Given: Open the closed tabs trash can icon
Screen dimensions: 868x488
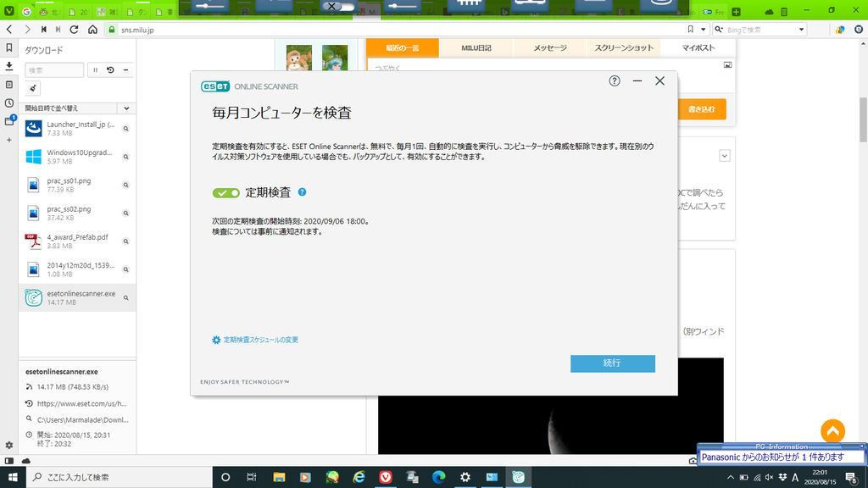Looking at the screenshot, I should 785,12.
